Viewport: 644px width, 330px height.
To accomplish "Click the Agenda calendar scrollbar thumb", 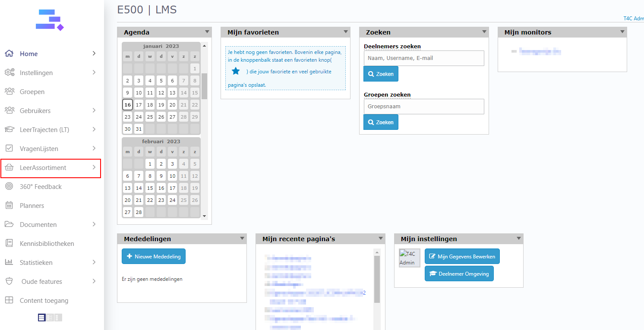I will click(x=204, y=86).
